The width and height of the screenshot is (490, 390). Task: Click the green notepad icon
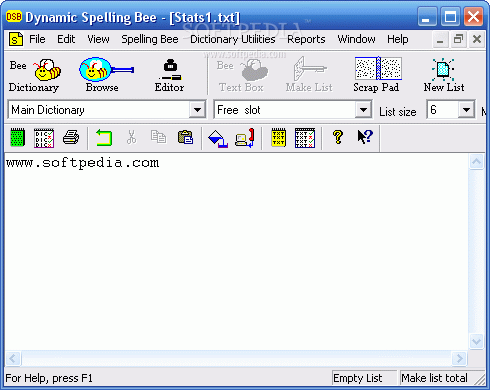coord(17,137)
